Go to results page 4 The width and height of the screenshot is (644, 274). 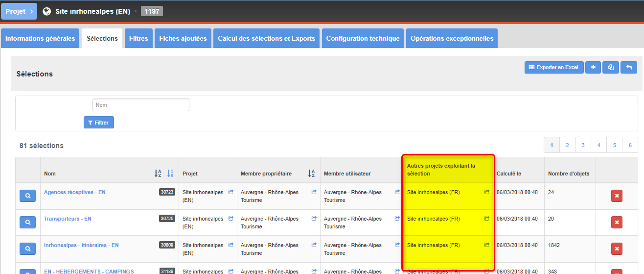point(598,145)
